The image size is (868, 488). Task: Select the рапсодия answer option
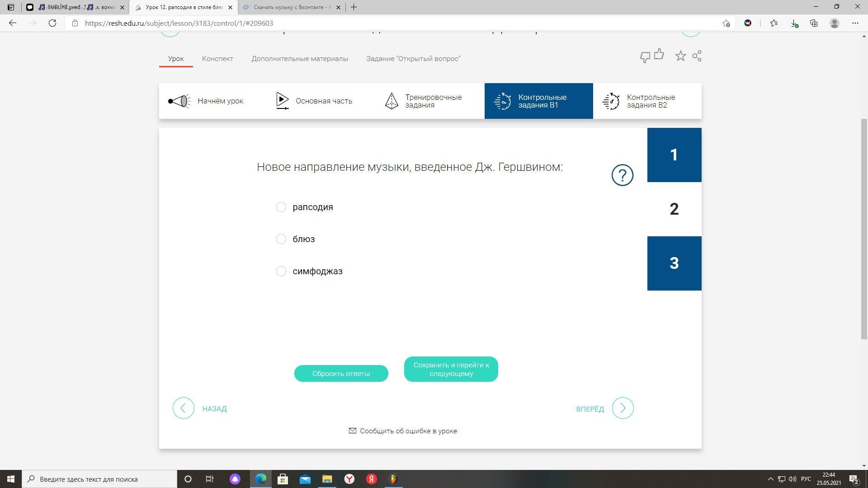281,207
